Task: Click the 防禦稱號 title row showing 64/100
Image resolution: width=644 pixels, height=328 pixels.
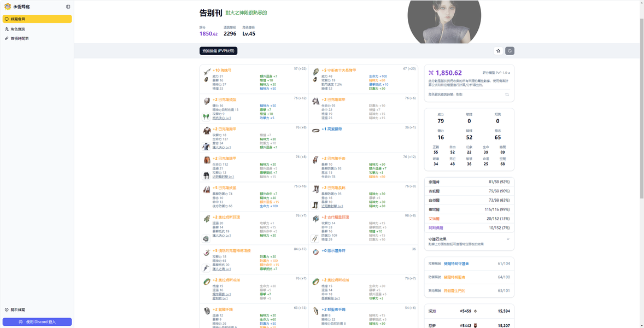Action: coord(469,277)
